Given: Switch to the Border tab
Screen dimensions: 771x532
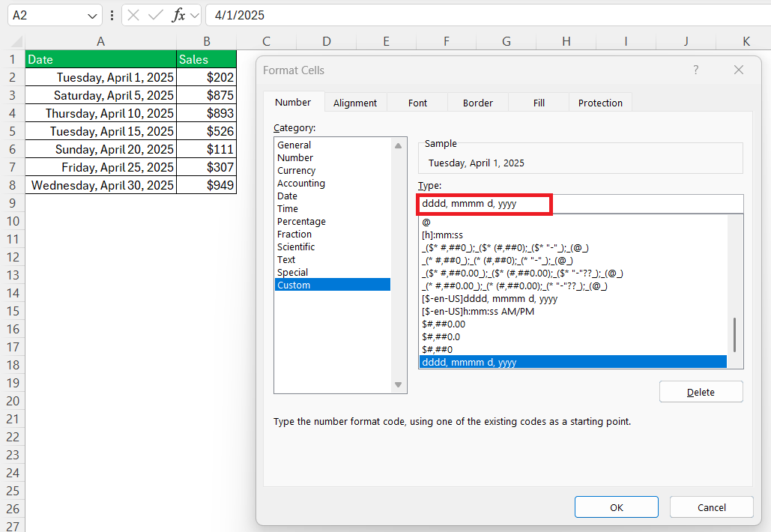Looking at the screenshot, I should click(478, 103).
